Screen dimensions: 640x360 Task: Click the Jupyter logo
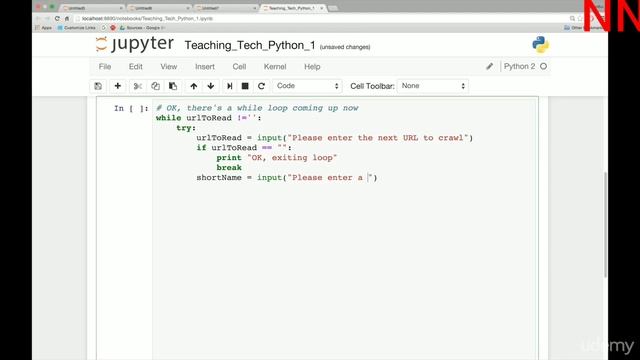coord(134,44)
